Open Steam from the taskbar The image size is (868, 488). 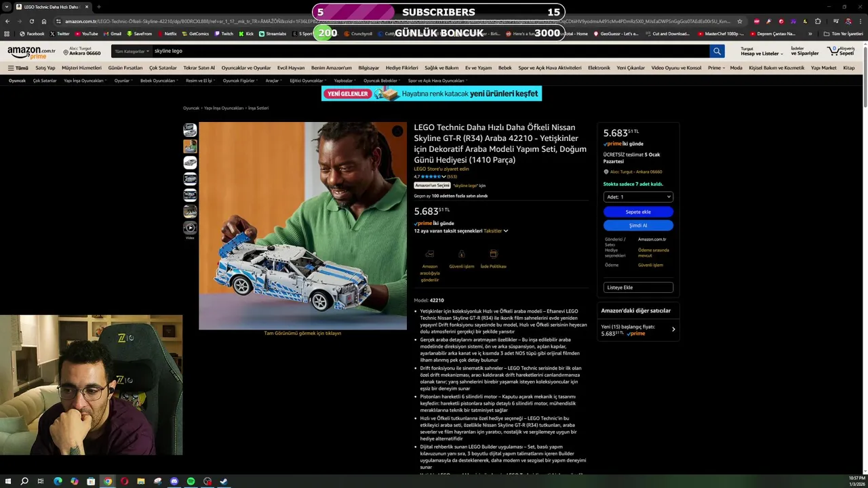pyautogui.click(x=224, y=481)
